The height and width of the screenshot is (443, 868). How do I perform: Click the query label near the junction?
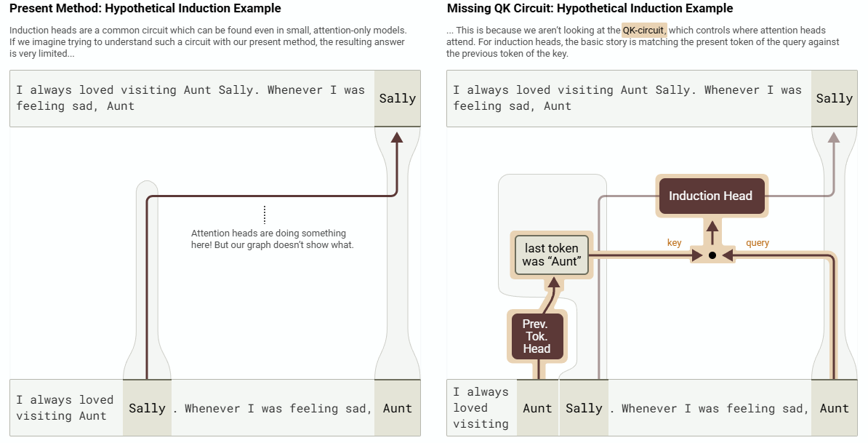coord(758,242)
